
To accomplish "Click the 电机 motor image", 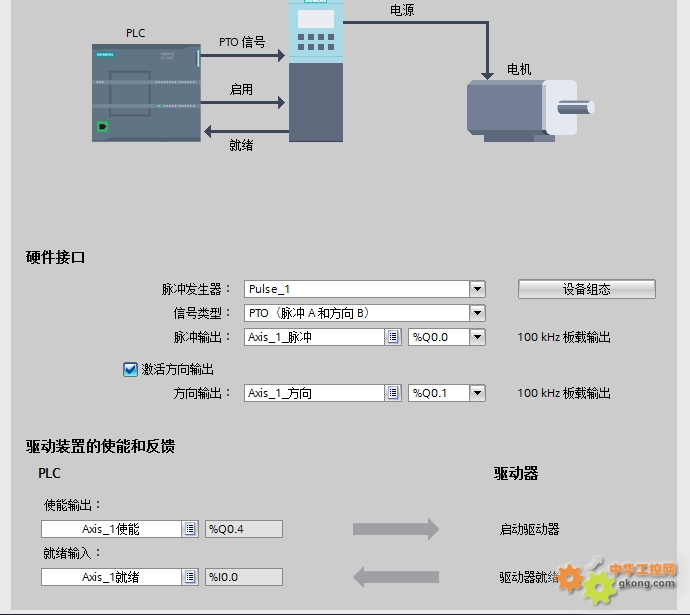I will pyautogui.click(x=530, y=110).
